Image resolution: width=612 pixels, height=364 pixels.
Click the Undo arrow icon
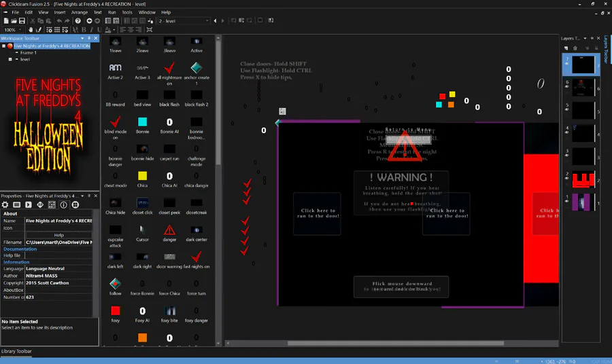tap(59, 21)
